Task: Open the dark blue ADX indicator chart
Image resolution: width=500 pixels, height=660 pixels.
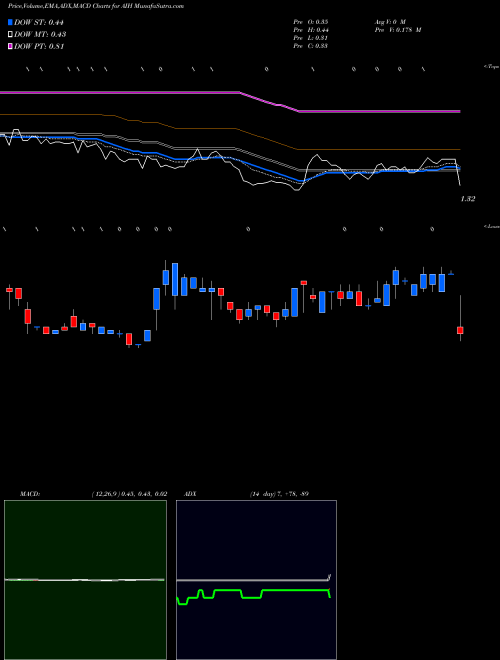Action: (x=256, y=580)
